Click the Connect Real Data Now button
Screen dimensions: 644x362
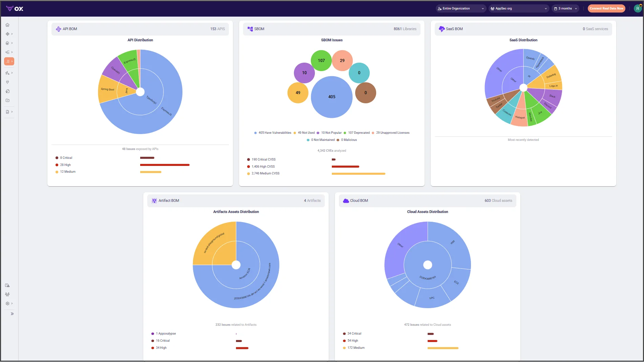[x=606, y=8]
